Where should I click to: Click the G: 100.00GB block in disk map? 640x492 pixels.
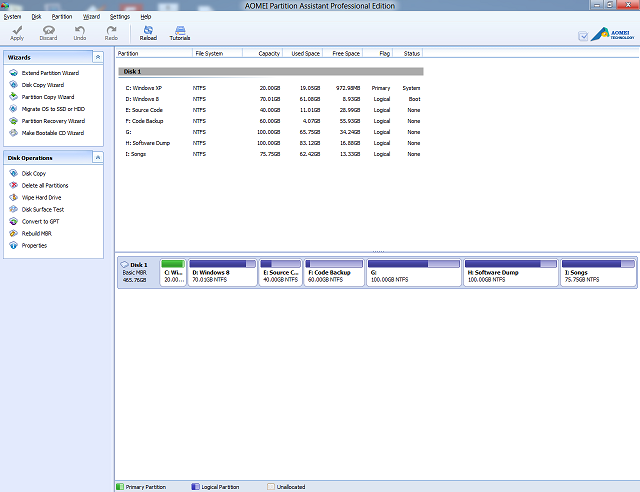click(413, 272)
